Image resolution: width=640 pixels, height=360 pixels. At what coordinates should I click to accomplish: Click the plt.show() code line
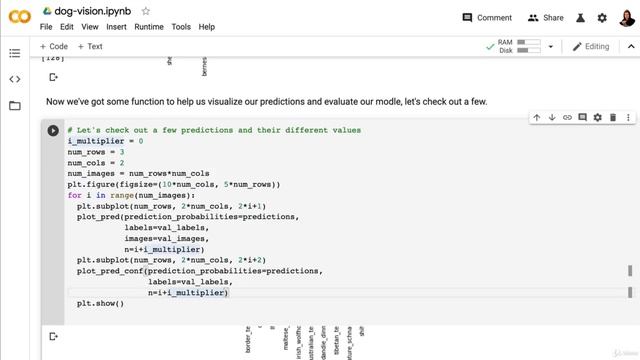coord(100,304)
